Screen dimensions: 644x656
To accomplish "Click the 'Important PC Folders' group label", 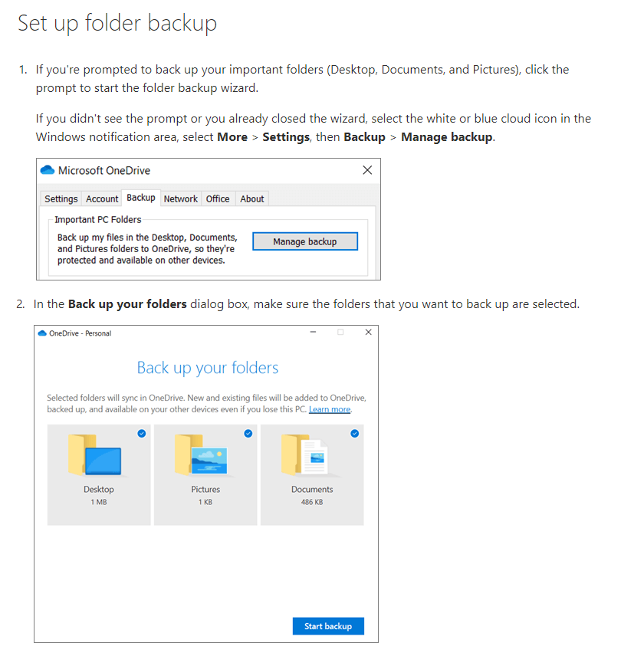I will click(x=98, y=220).
